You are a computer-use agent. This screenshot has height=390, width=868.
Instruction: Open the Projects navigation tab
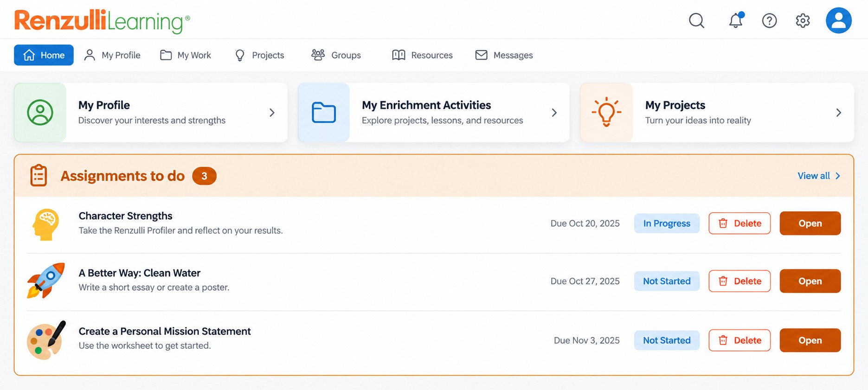(259, 55)
